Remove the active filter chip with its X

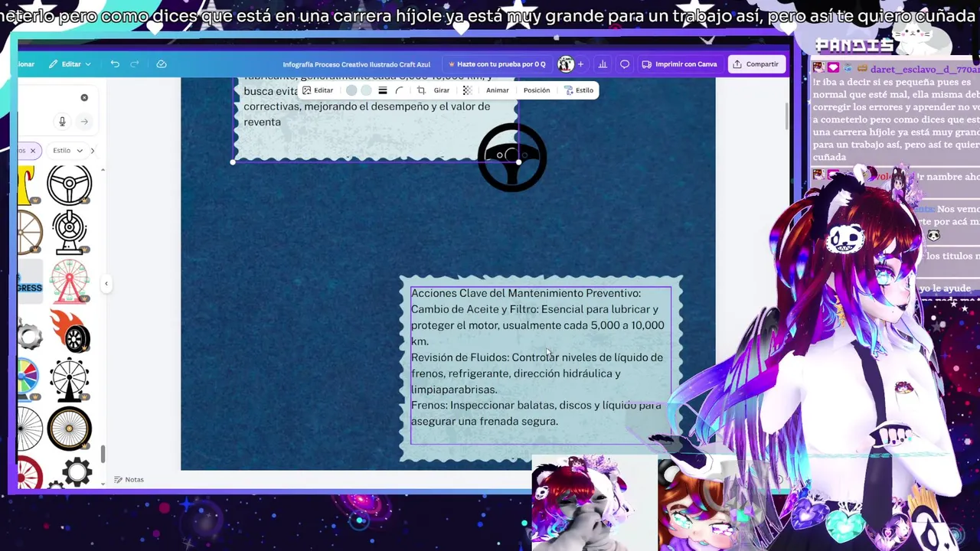click(33, 151)
